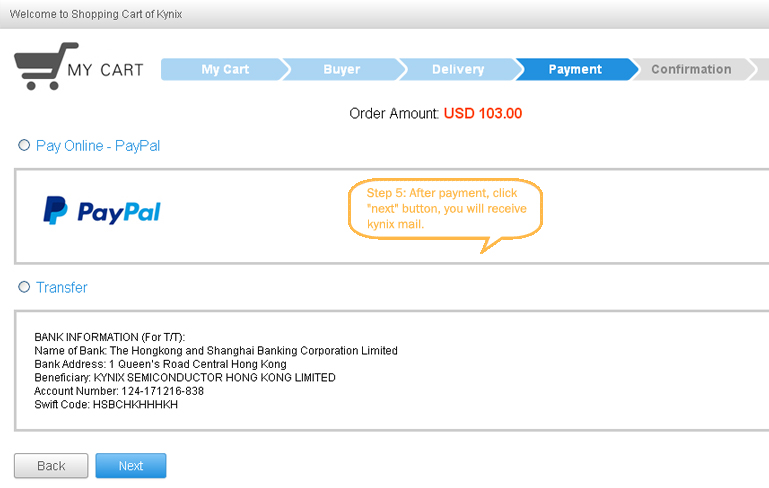The image size is (769, 488).
Task: Go to the My Cart step
Action: click(x=224, y=69)
